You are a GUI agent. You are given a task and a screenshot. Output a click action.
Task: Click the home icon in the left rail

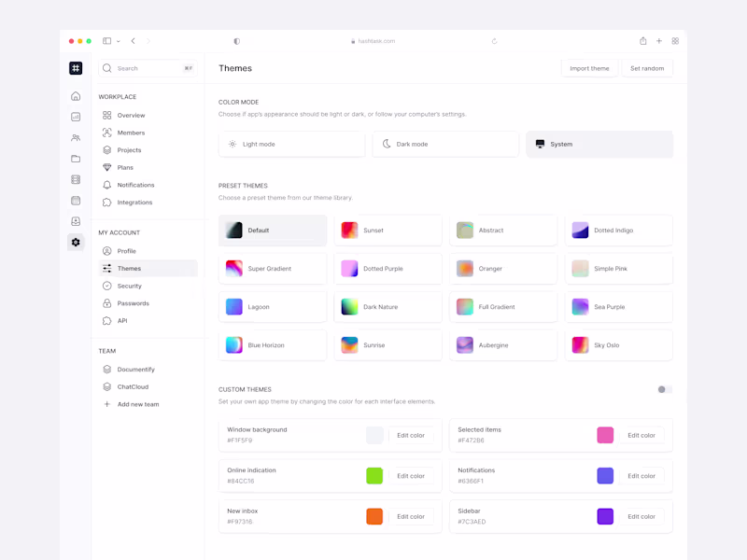coord(76,95)
